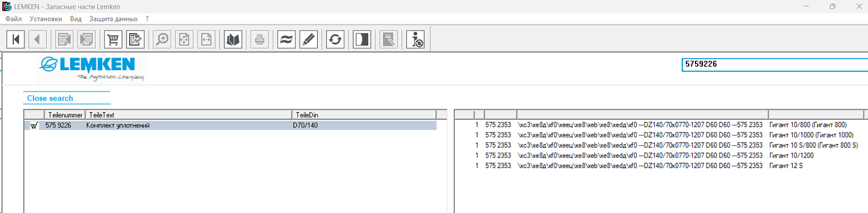This screenshot has width=868, height=213.
Task: Click 575 2353 in the Гигант 12 S row
Action: click(498, 166)
